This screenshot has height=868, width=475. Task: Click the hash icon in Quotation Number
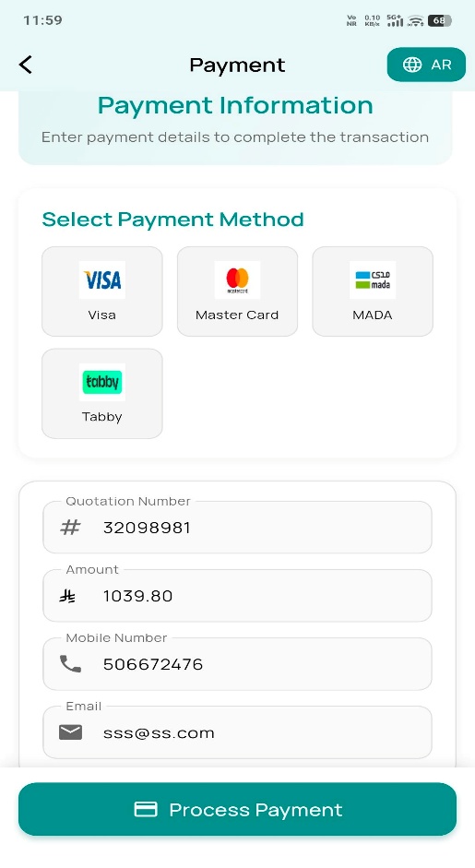[x=70, y=527]
